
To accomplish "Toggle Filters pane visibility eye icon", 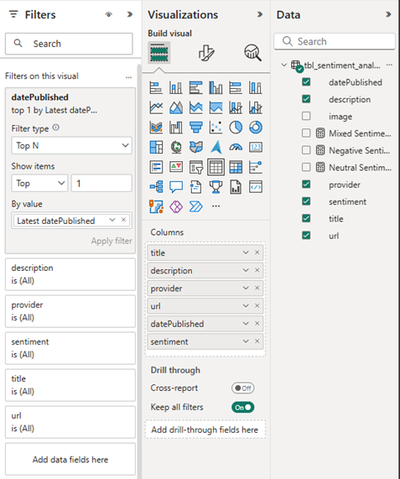I will (109, 15).
